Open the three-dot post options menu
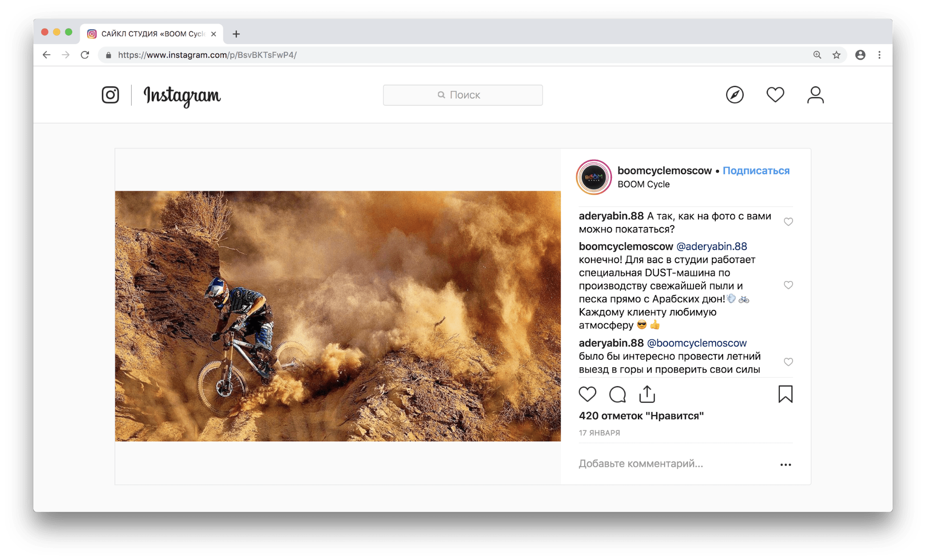The image size is (926, 560). [785, 465]
